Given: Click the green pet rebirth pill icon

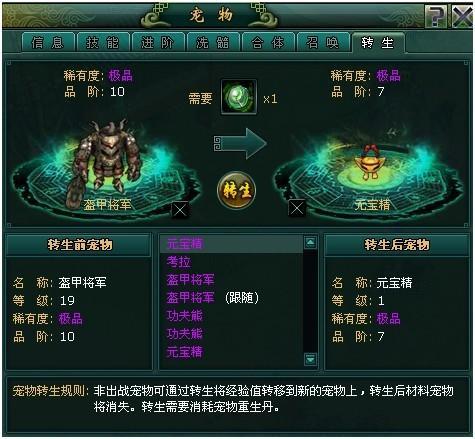Looking at the screenshot, I should tap(239, 97).
